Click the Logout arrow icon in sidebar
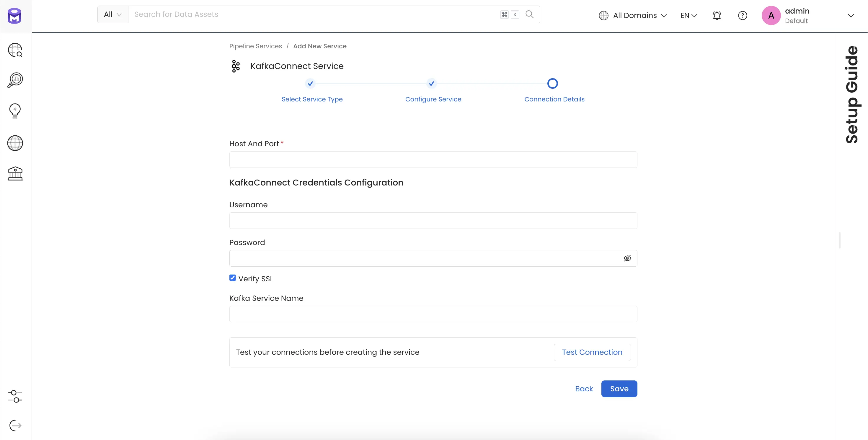The width and height of the screenshot is (868, 440). pos(15,425)
